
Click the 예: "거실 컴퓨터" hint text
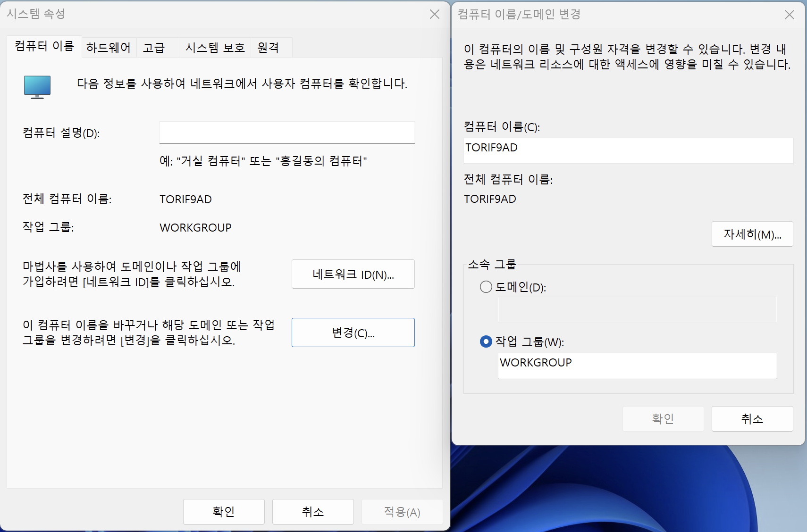pos(263,161)
